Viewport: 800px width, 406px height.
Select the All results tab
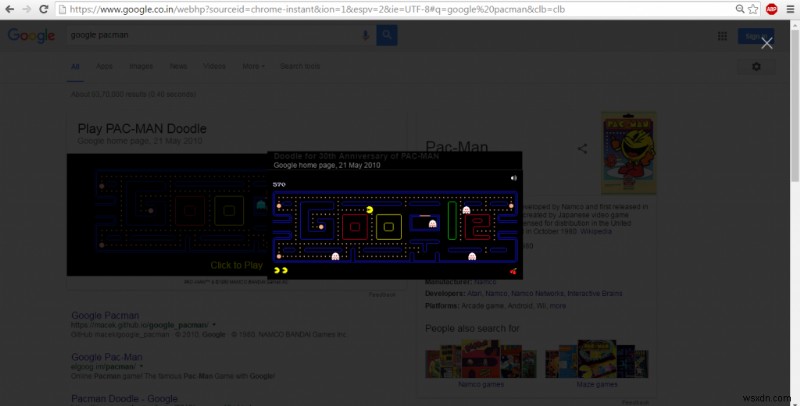75,66
